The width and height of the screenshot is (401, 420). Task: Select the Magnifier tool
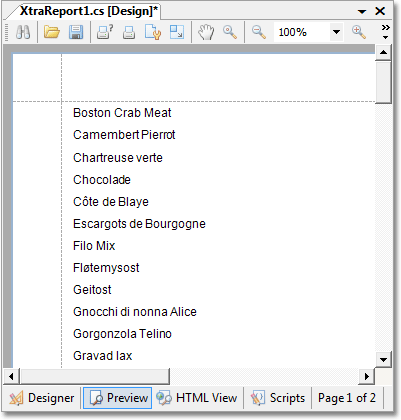pos(230,32)
